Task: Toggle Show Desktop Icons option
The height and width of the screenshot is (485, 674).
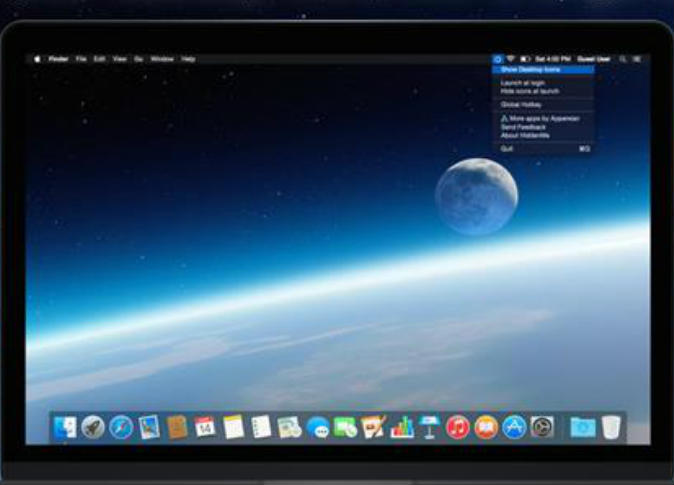Action: (531, 69)
